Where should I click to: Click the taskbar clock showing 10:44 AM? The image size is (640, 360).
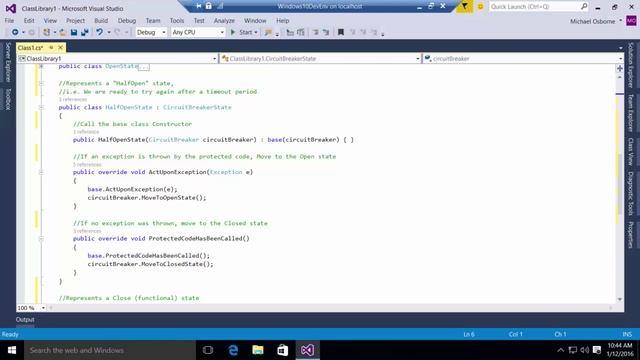click(620, 350)
